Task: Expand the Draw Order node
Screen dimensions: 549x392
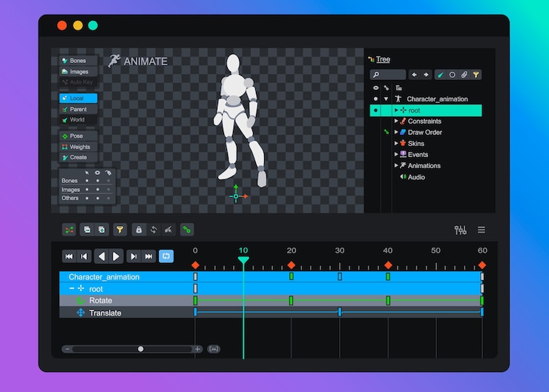Action: 396,132
